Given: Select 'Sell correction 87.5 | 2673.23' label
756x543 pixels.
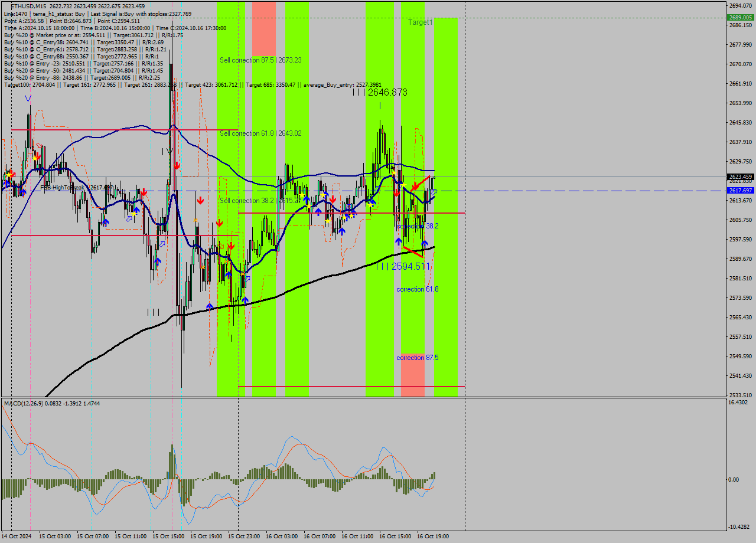Looking at the screenshot, I should point(260,60).
